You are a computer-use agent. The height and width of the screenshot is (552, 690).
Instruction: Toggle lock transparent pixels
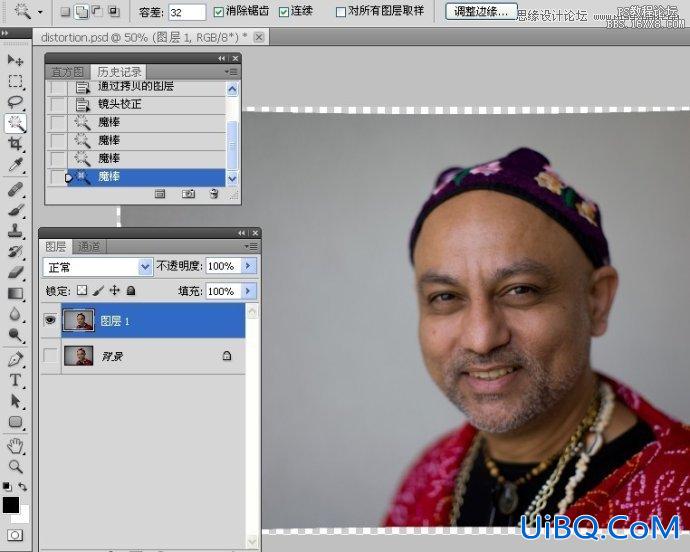[x=82, y=291]
